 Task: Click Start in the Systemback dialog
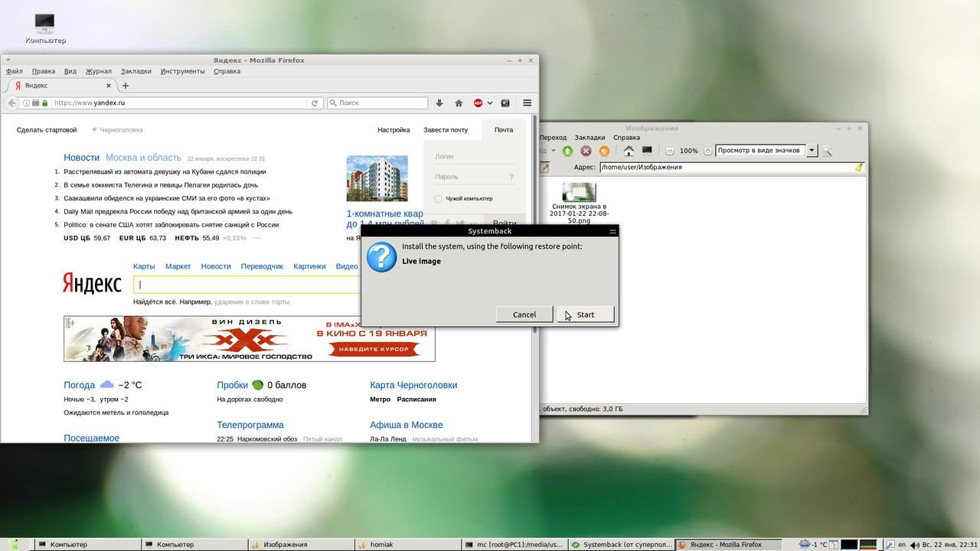[586, 315]
